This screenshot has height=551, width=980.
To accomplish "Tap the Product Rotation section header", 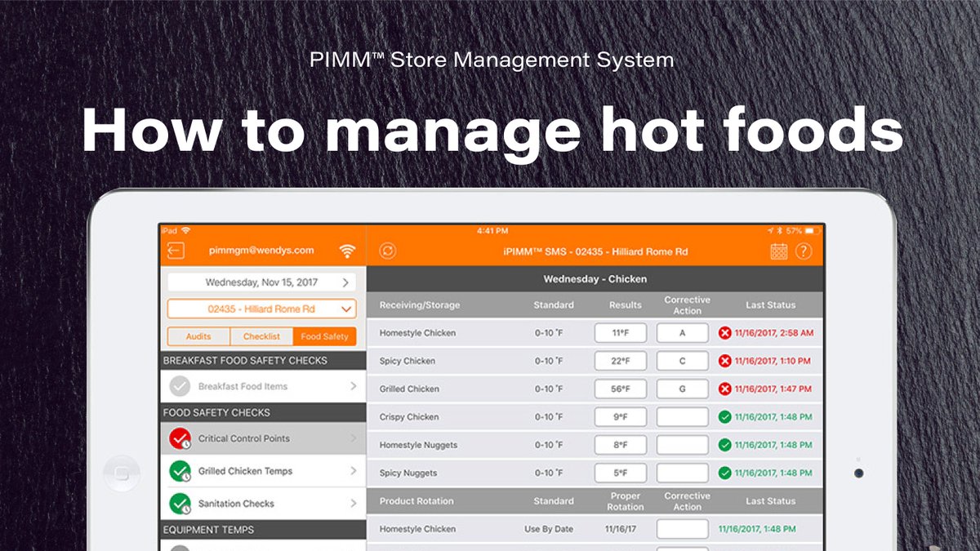I will (416, 501).
